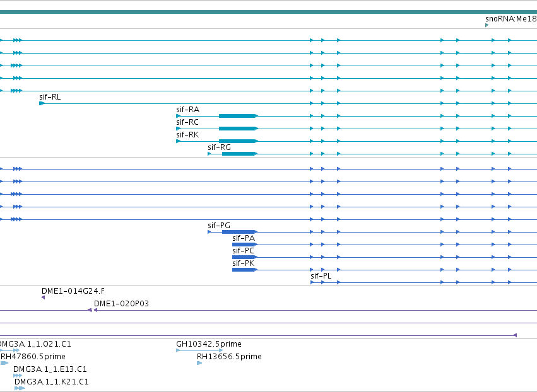This screenshot has height=392, width=537.
Task: Select the sif-PK protein label
Action: coord(244,263)
